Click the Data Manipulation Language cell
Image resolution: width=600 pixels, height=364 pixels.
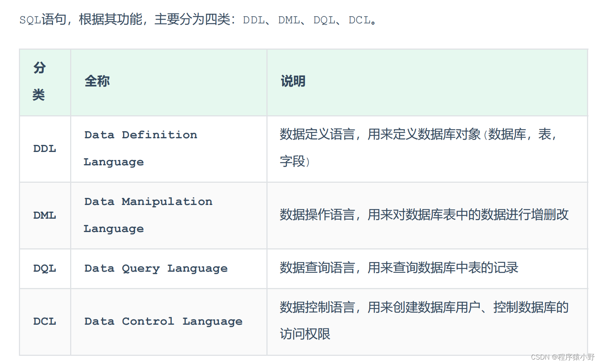pyautogui.click(x=148, y=215)
